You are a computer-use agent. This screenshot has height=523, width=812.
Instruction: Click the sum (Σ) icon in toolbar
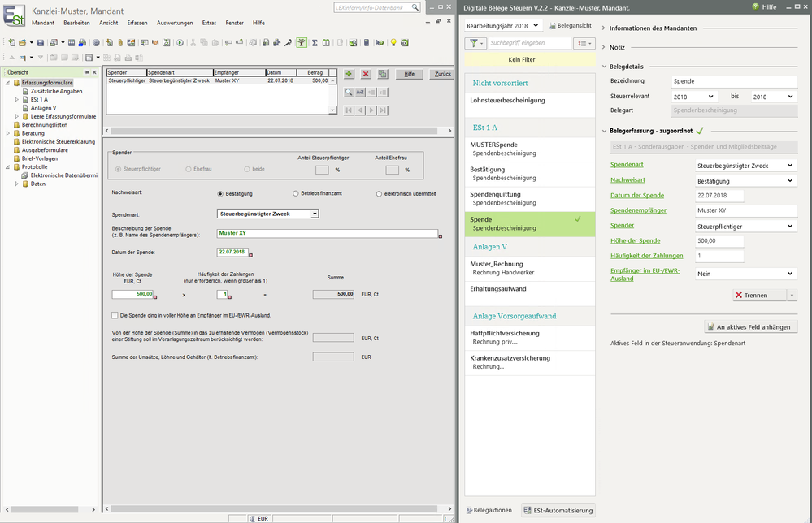tap(315, 42)
